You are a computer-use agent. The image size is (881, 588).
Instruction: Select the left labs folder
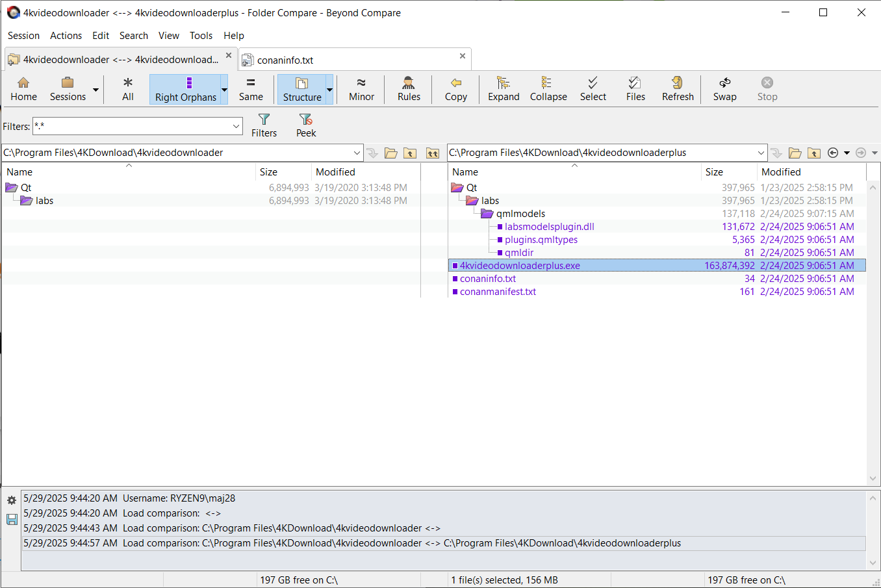44,201
